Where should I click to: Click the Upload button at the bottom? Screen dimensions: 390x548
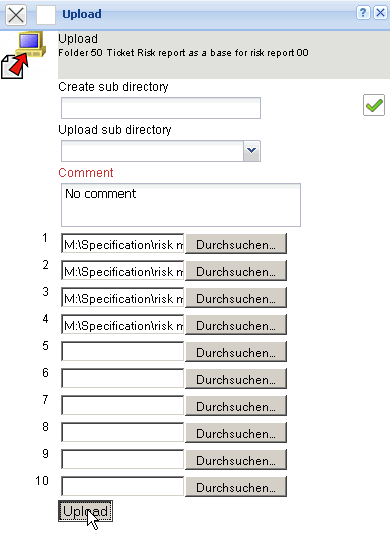click(x=86, y=511)
